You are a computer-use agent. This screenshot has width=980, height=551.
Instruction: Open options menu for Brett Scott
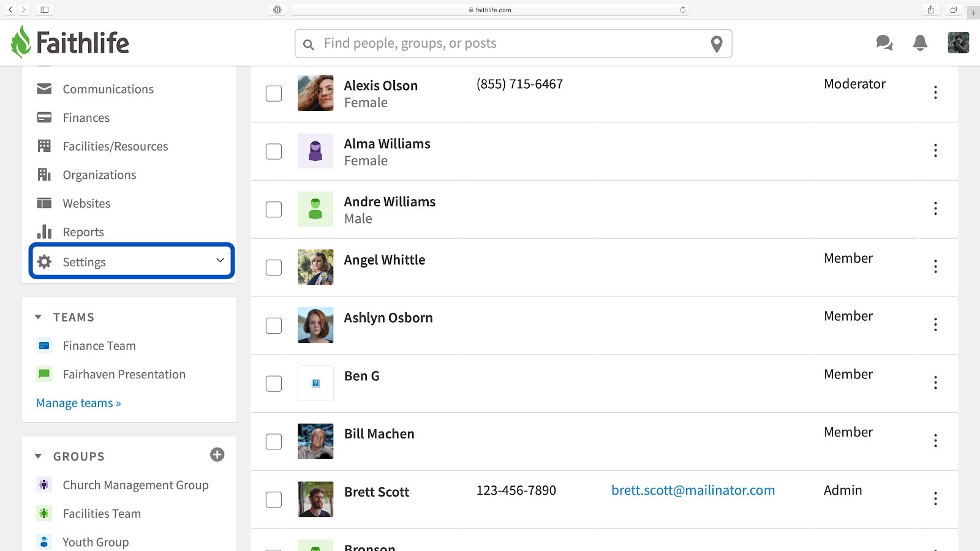[935, 498]
